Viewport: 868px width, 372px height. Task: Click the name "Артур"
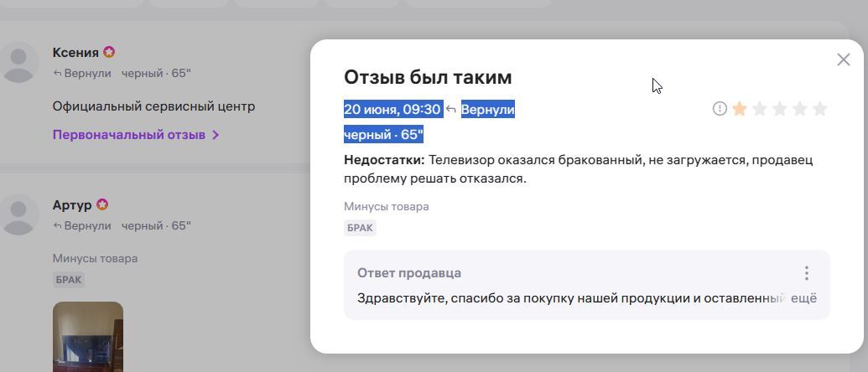(x=72, y=205)
